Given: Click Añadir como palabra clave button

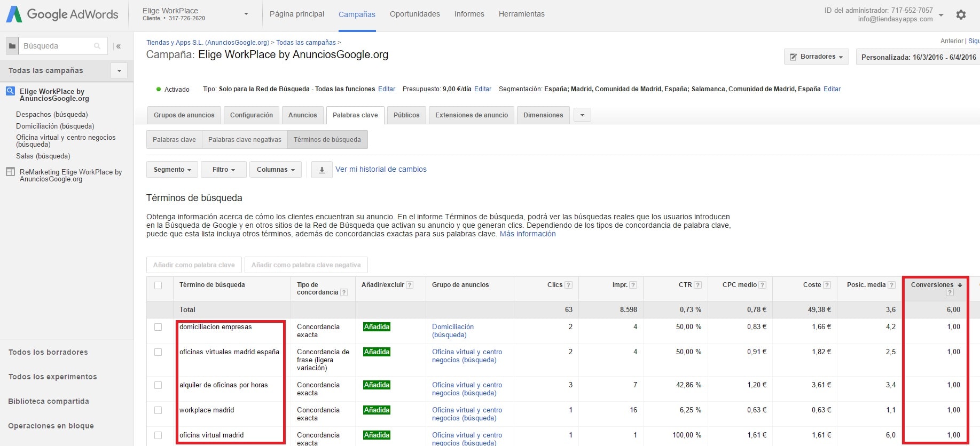Looking at the screenshot, I should tap(194, 265).
